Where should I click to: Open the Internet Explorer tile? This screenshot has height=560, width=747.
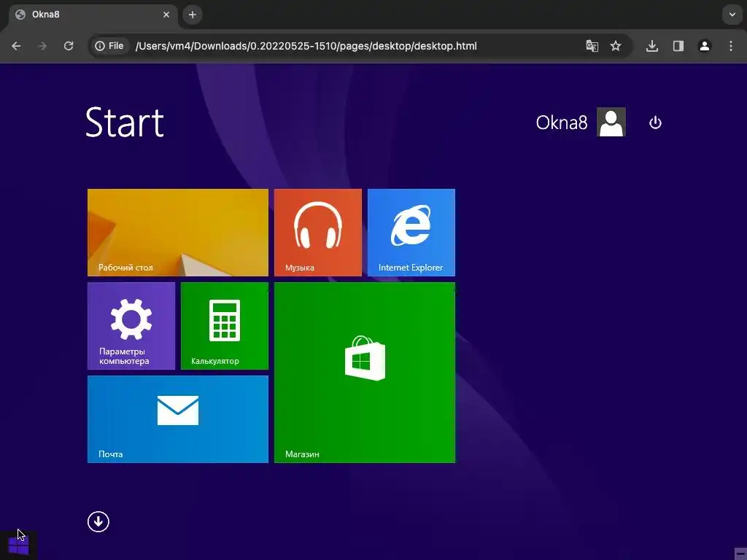[411, 233]
